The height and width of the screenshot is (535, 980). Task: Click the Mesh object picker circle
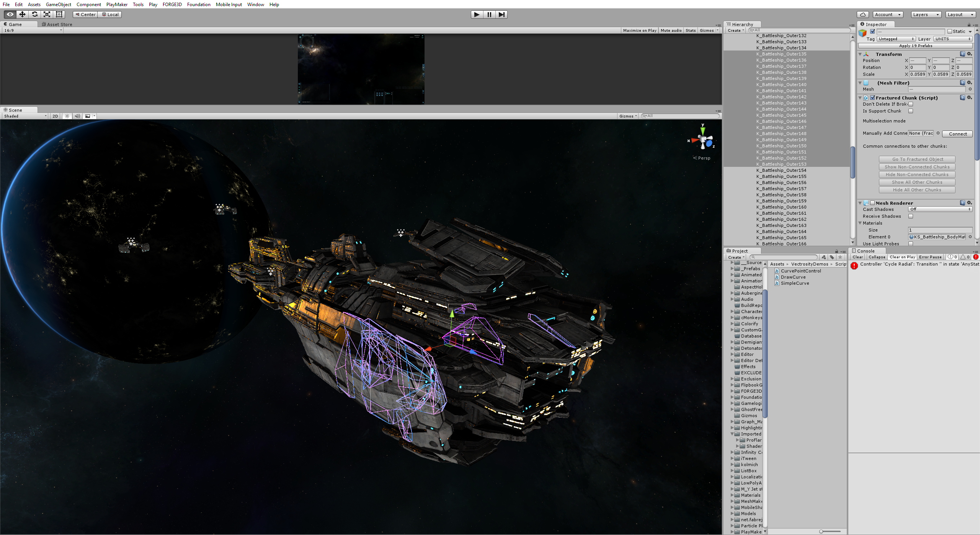[970, 89]
